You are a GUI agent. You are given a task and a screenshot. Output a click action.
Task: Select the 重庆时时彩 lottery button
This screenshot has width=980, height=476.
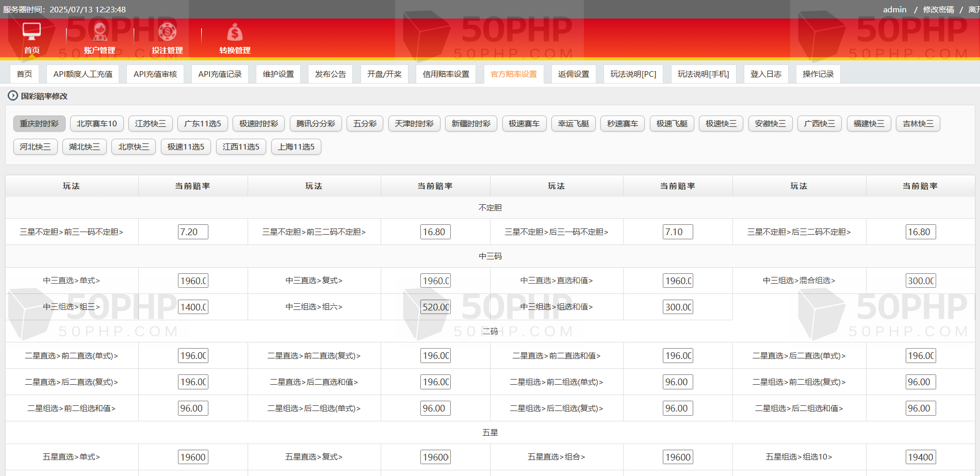pos(39,124)
